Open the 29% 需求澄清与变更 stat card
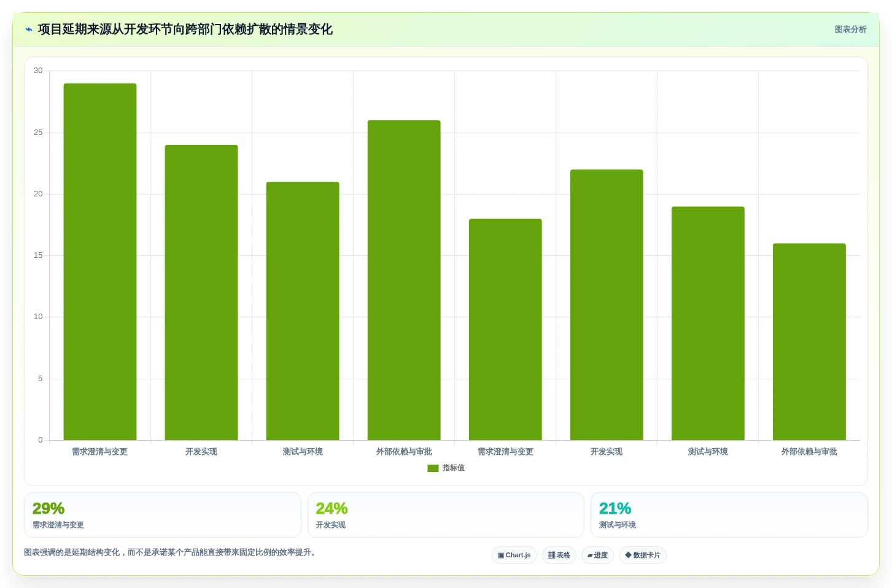 point(163,515)
